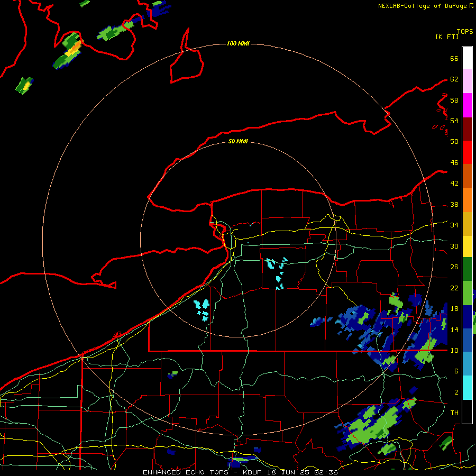Screen dimensions: 476x476
Task: Pick the light orange legend swatch
Action: (x=467, y=200)
